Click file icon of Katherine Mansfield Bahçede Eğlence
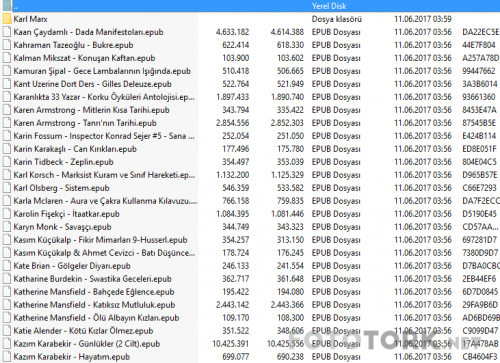This screenshot has height=363, width=500. pos(7,292)
